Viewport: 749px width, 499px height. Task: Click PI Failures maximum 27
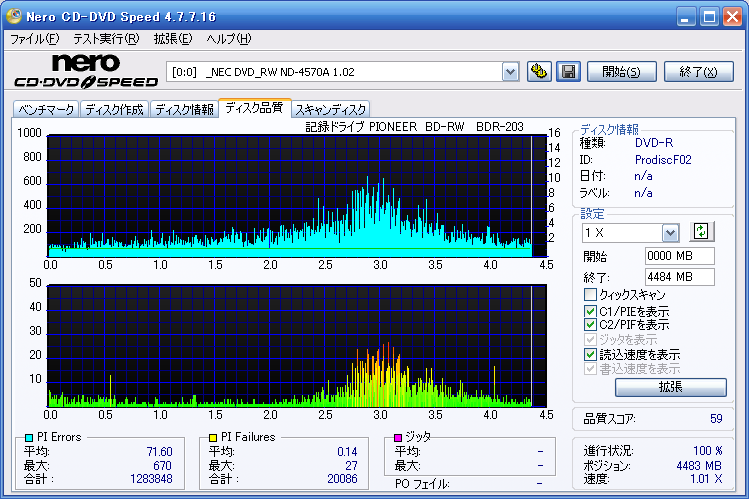click(352, 466)
